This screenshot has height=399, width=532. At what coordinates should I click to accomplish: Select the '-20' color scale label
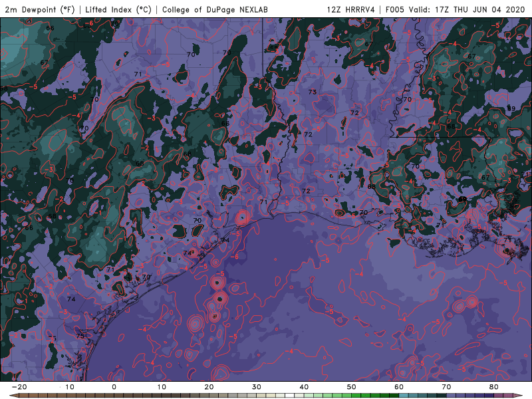(19, 387)
